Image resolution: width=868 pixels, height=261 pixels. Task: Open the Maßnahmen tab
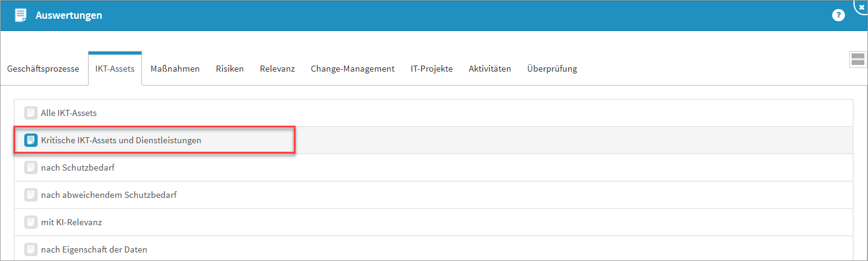(x=175, y=69)
